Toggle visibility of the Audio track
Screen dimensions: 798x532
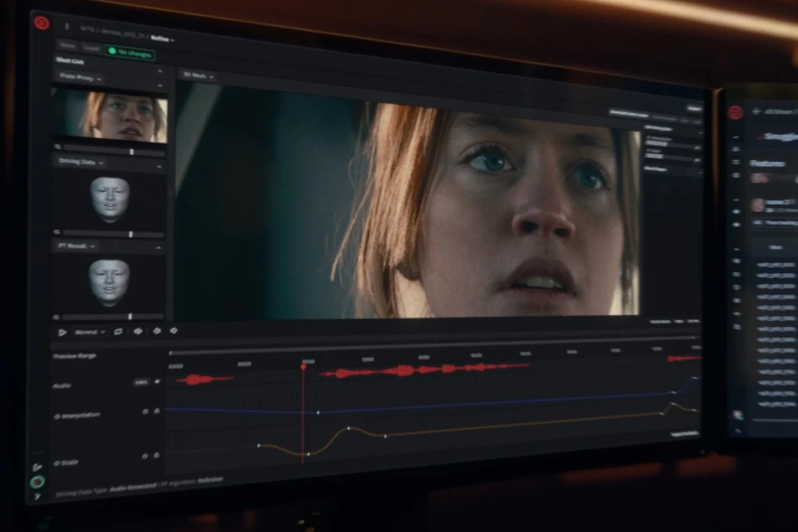point(158,382)
